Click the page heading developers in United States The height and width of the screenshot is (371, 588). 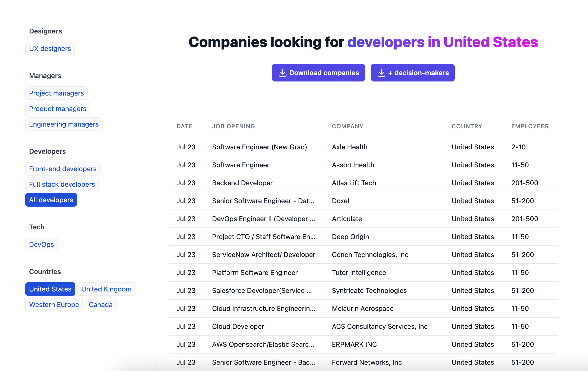(443, 42)
